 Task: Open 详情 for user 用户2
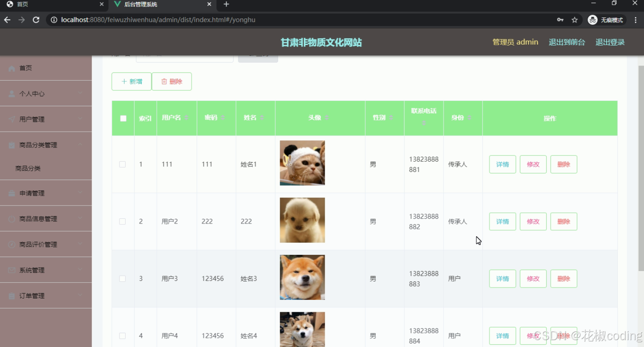pyautogui.click(x=502, y=221)
